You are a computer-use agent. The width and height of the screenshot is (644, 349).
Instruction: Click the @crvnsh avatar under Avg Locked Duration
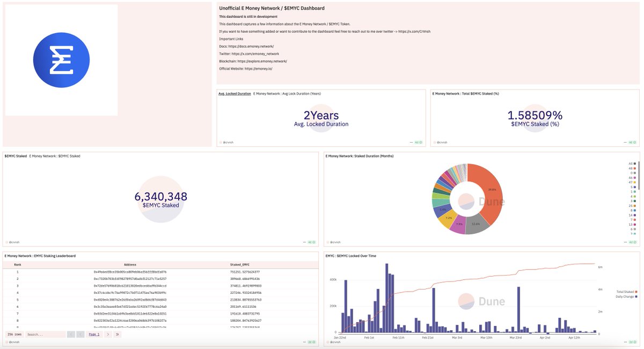tap(221, 142)
